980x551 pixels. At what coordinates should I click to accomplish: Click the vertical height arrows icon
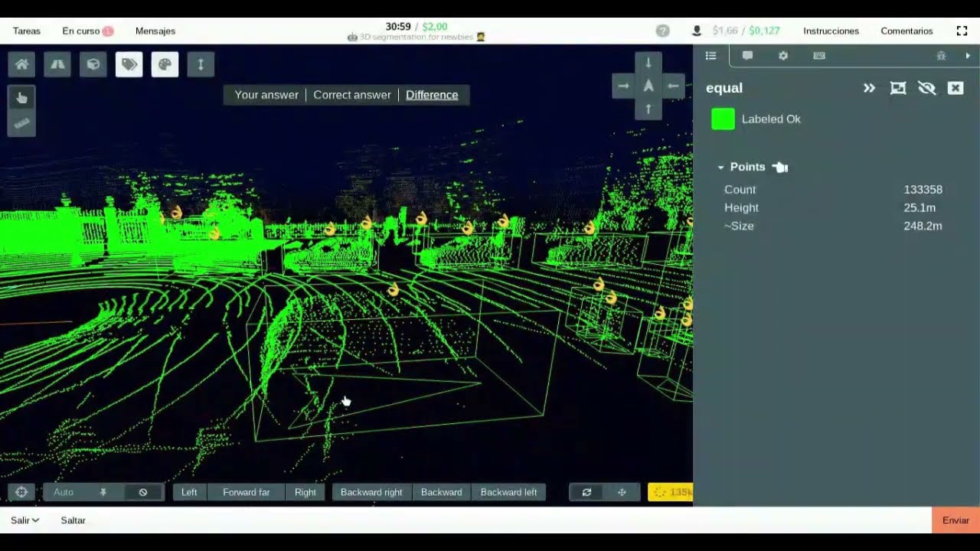click(201, 64)
